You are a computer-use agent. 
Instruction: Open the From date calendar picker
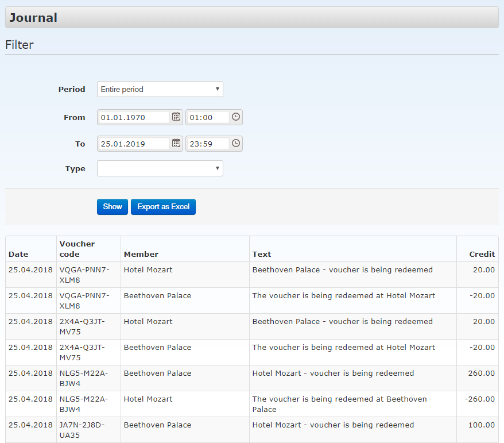176,117
